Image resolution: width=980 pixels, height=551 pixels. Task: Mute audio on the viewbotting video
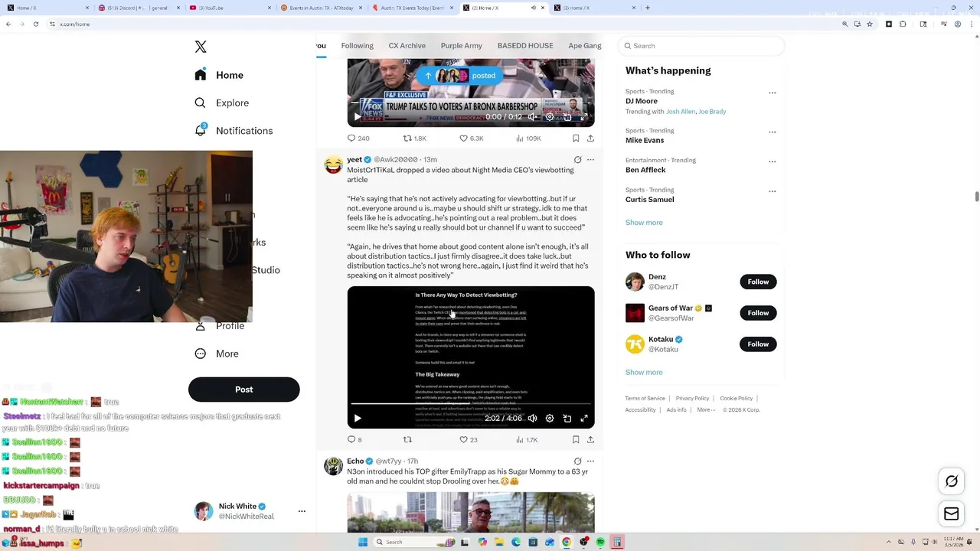(532, 419)
